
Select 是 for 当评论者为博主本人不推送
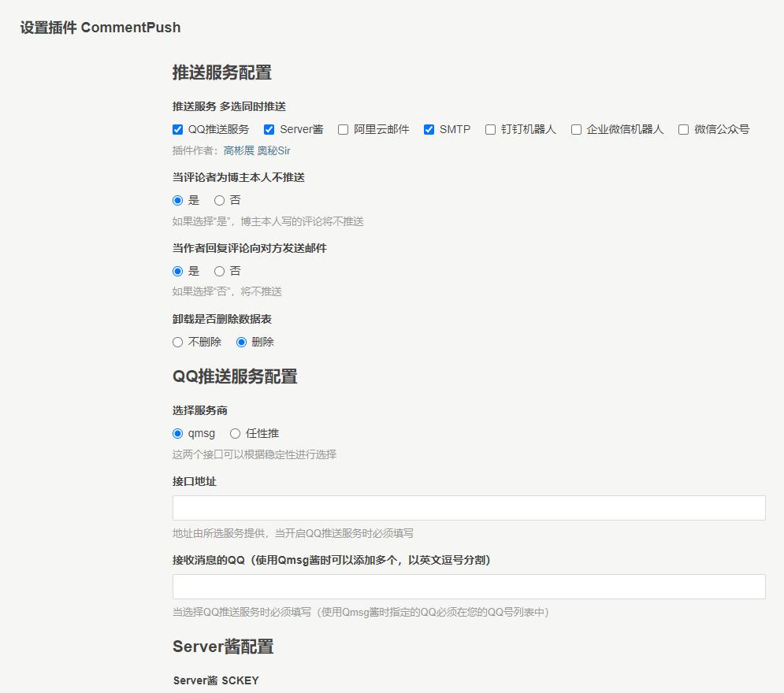(x=178, y=200)
